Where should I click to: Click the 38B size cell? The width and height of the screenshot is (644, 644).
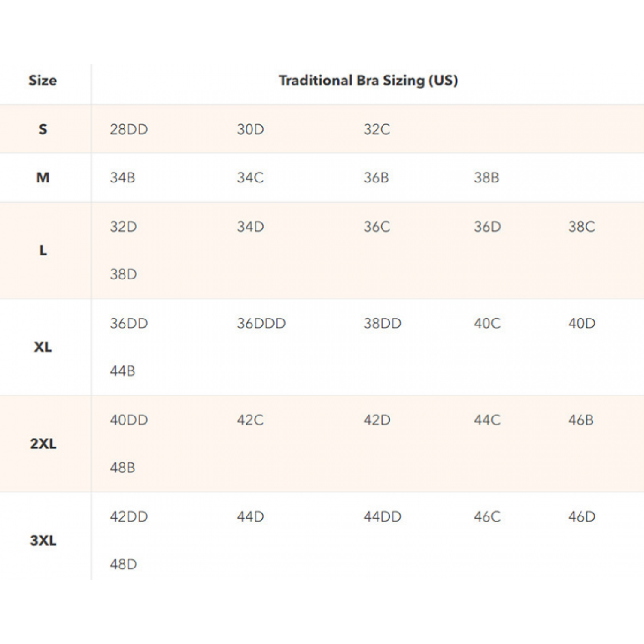click(486, 177)
